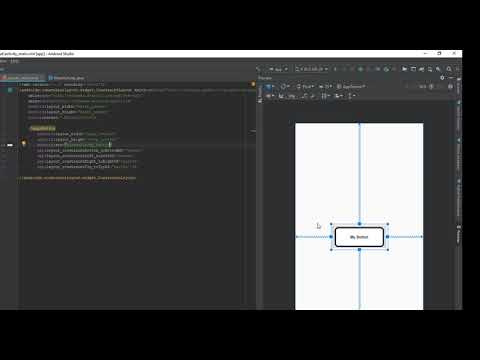
Task: Open the design surface selector in Preview
Action: [269, 87]
